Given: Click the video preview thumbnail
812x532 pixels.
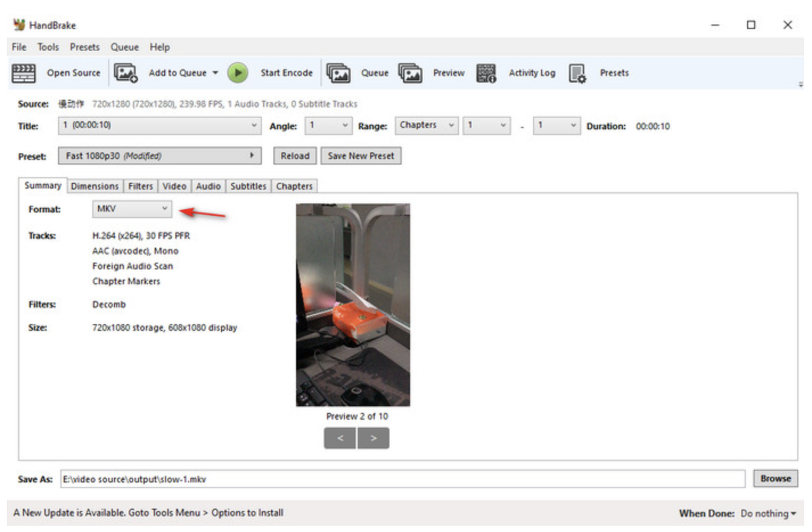Looking at the screenshot, I should [x=353, y=305].
